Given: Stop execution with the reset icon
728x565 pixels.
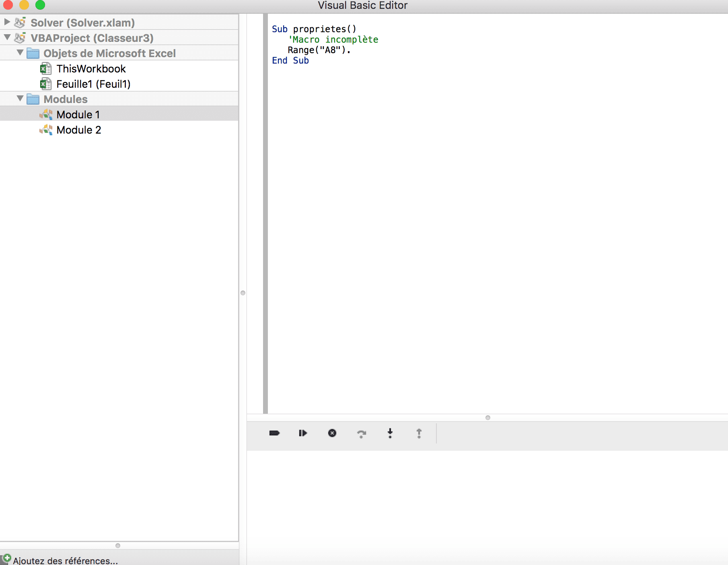Looking at the screenshot, I should (332, 433).
